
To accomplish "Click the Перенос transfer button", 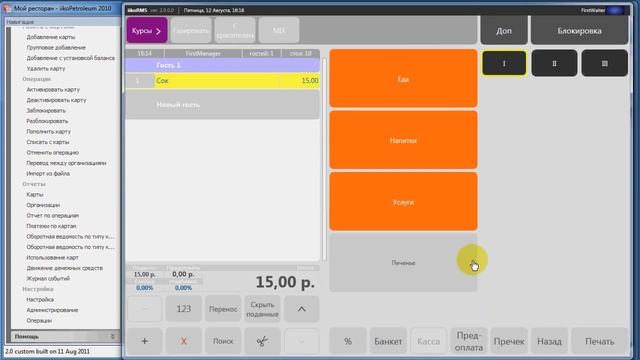I will [x=223, y=309].
